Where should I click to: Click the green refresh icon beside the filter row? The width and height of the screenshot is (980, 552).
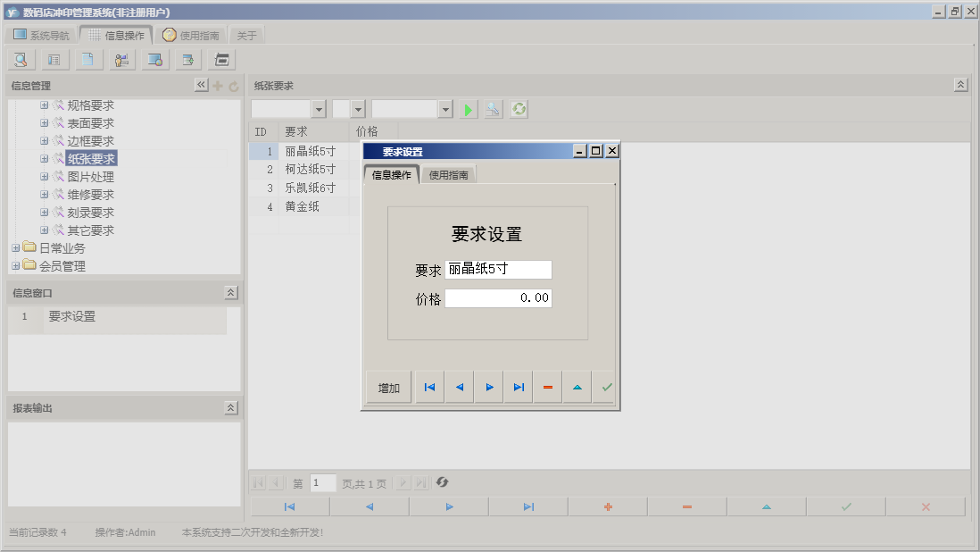[519, 109]
